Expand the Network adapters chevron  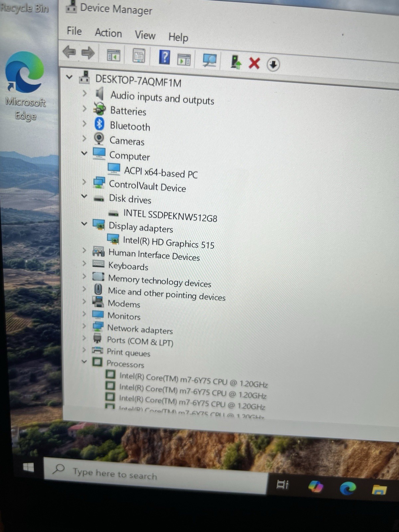(x=84, y=326)
